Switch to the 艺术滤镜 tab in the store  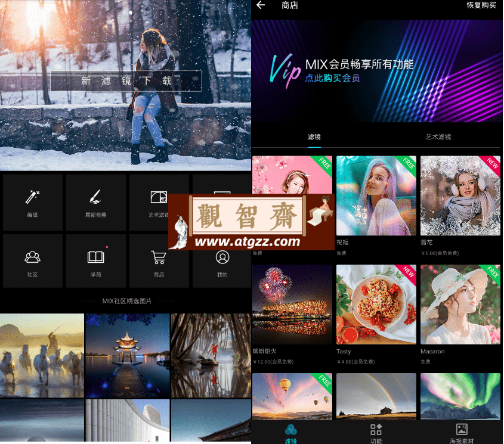(438, 137)
